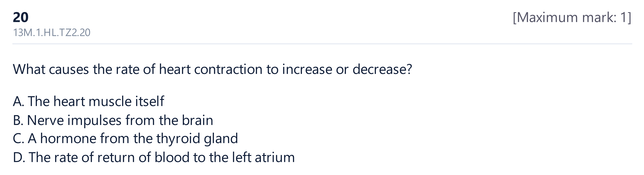
Task: Click the Maximum mark: 1 label
Action: pos(572,18)
